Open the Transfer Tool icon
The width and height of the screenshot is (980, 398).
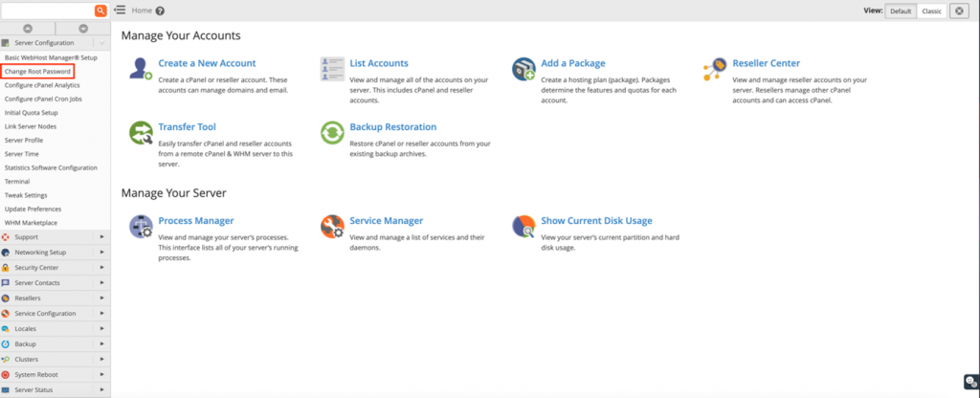click(x=142, y=132)
